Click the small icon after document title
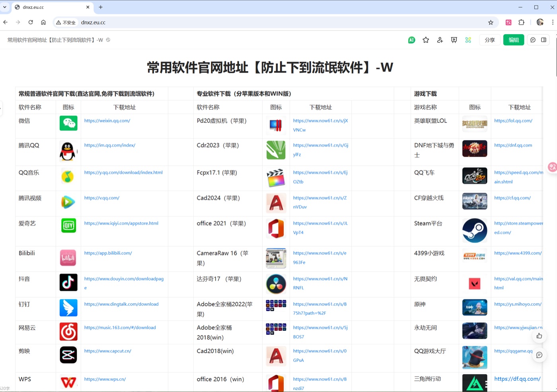This screenshot has height=392, width=557. coord(108,40)
